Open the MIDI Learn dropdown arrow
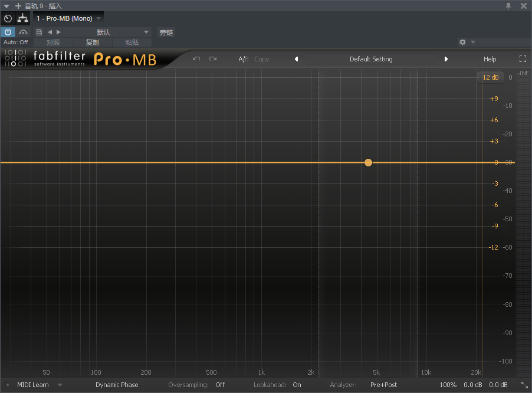The width and height of the screenshot is (532, 393). coord(60,385)
